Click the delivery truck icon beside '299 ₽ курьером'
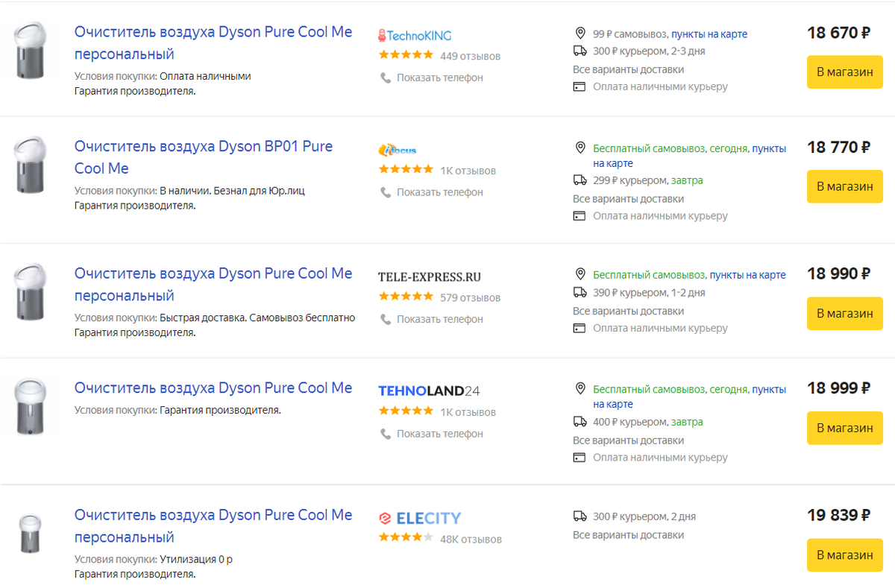Viewport: 895px width, 588px height. (580, 180)
